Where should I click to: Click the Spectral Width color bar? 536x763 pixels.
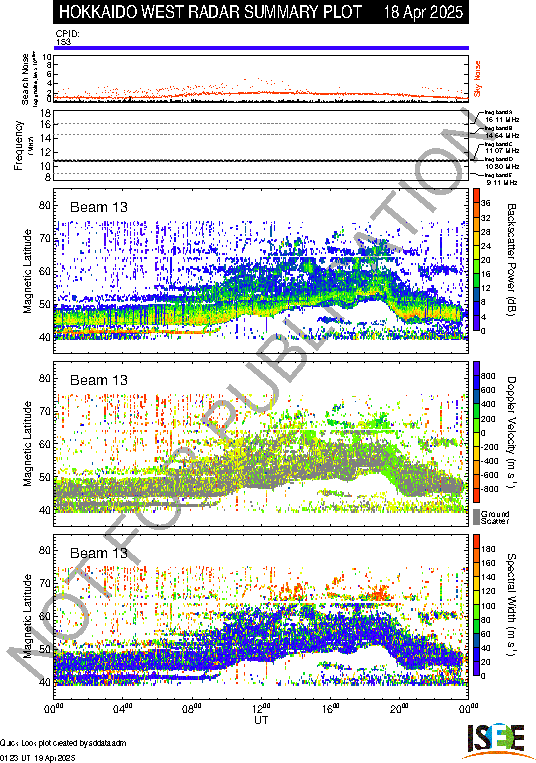coord(477,605)
